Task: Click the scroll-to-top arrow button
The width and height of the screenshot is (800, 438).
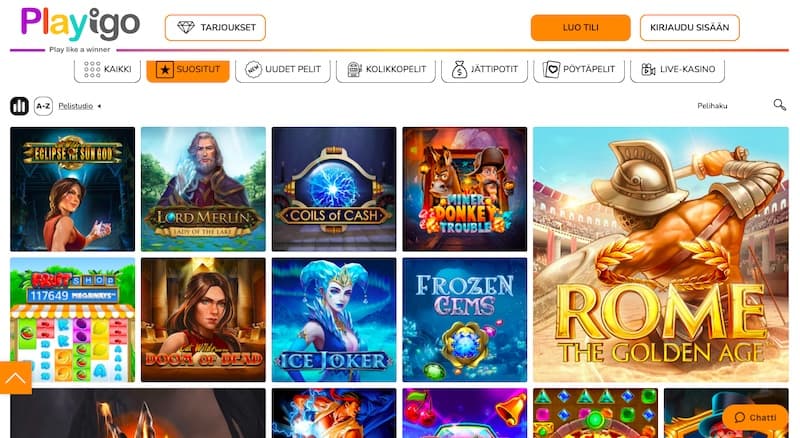Action: [16, 378]
